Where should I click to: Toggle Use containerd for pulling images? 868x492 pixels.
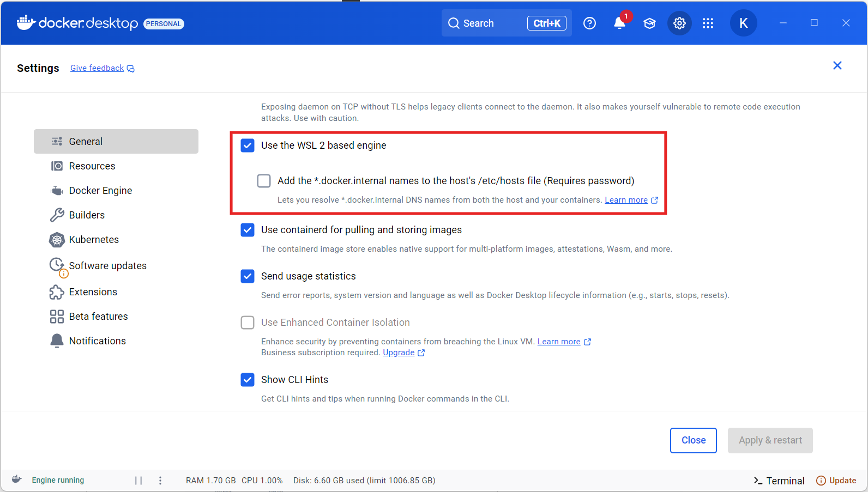click(248, 230)
